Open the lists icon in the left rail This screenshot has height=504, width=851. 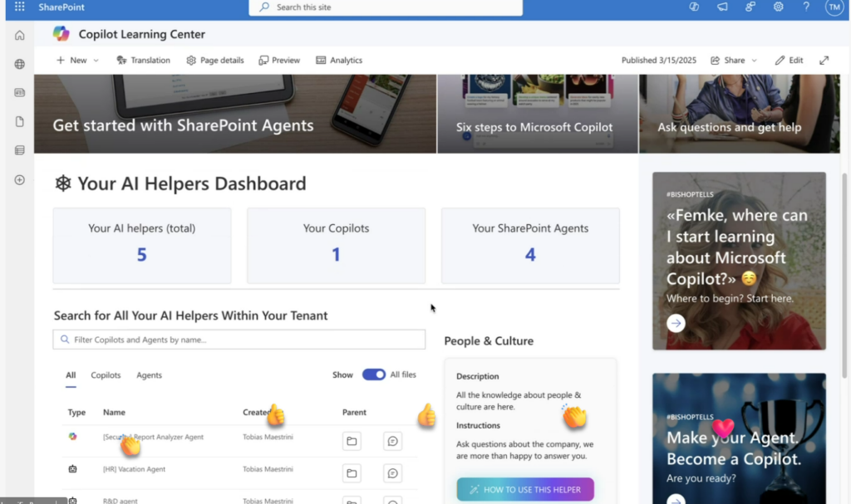click(20, 150)
